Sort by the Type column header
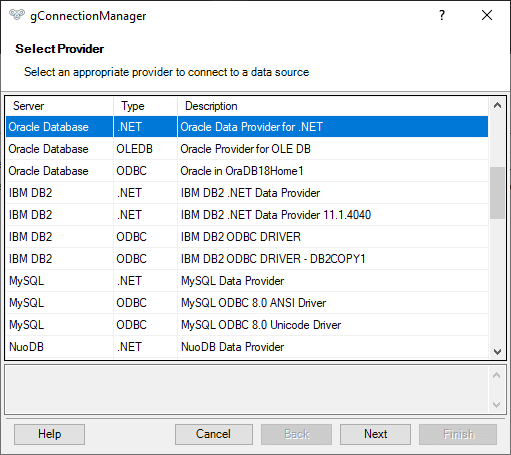 pos(146,106)
